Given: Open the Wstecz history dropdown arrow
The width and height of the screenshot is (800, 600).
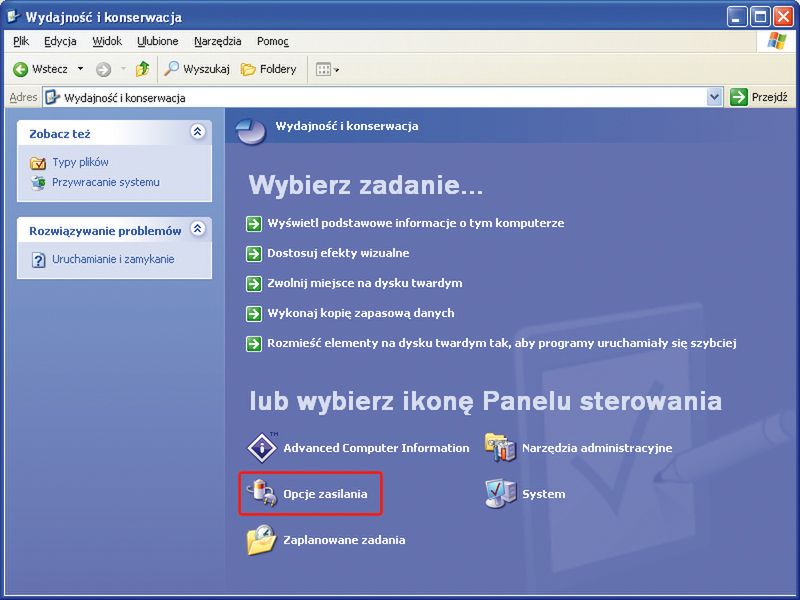Looking at the screenshot, I should tap(80, 69).
